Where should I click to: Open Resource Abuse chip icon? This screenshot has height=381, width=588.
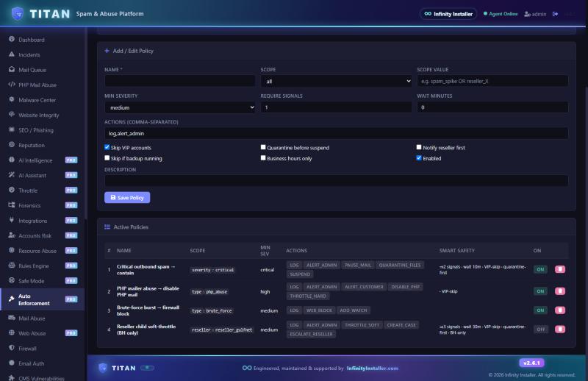[12, 250]
